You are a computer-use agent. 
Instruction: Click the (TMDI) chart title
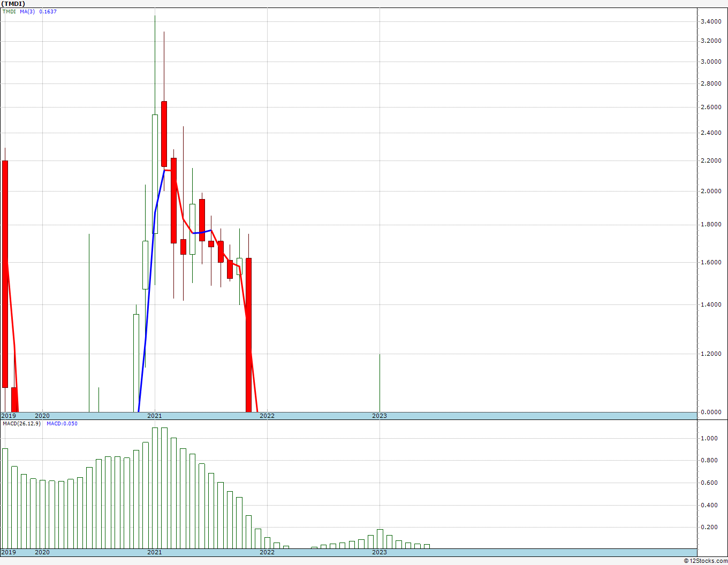coord(13,4)
